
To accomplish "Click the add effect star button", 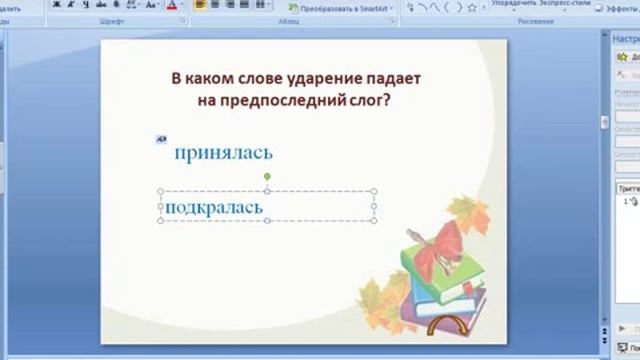I will pyautogui.click(x=627, y=57).
